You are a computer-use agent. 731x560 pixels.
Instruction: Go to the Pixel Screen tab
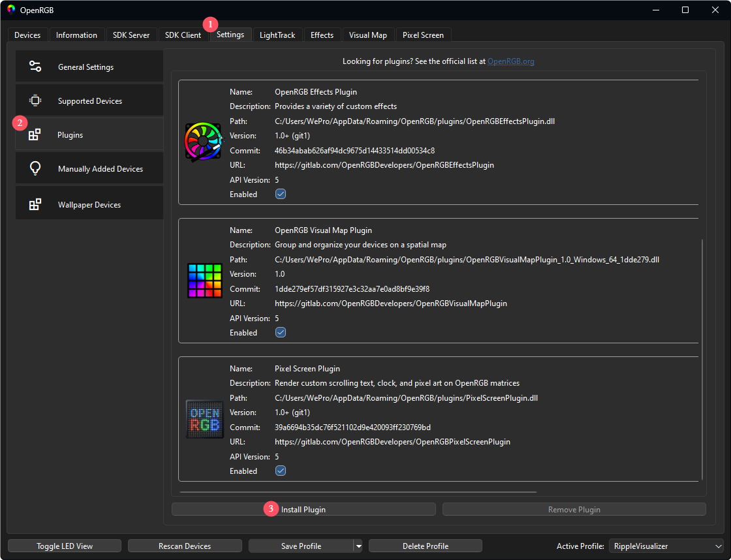(424, 35)
